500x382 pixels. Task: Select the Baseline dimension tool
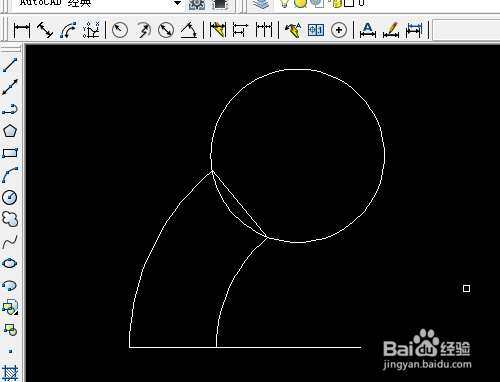tap(241, 30)
